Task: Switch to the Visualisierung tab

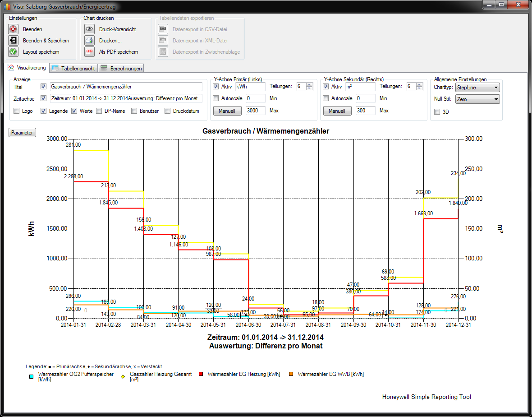Action: pyautogui.click(x=28, y=68)
